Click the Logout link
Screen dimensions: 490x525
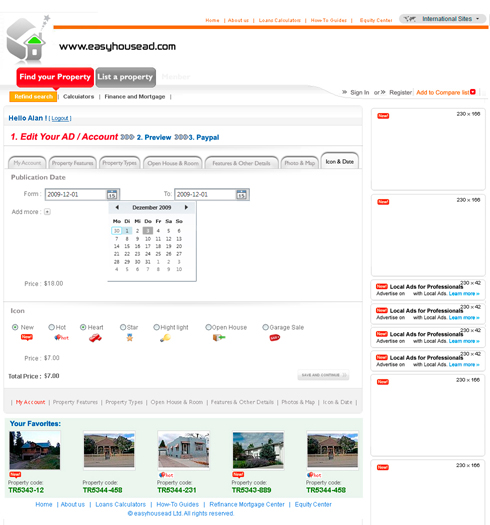pos(60,119)
